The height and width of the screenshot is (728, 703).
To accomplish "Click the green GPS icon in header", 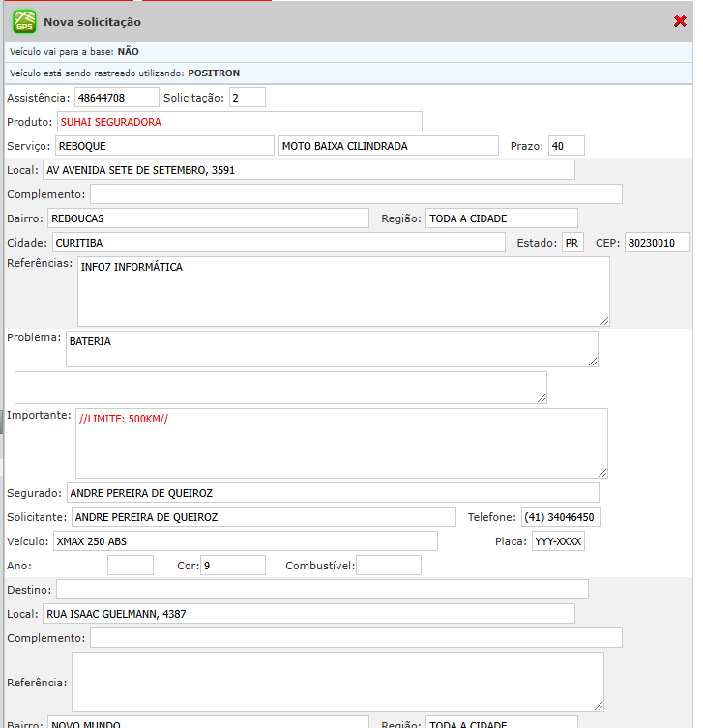I will (x=24, y=21).
